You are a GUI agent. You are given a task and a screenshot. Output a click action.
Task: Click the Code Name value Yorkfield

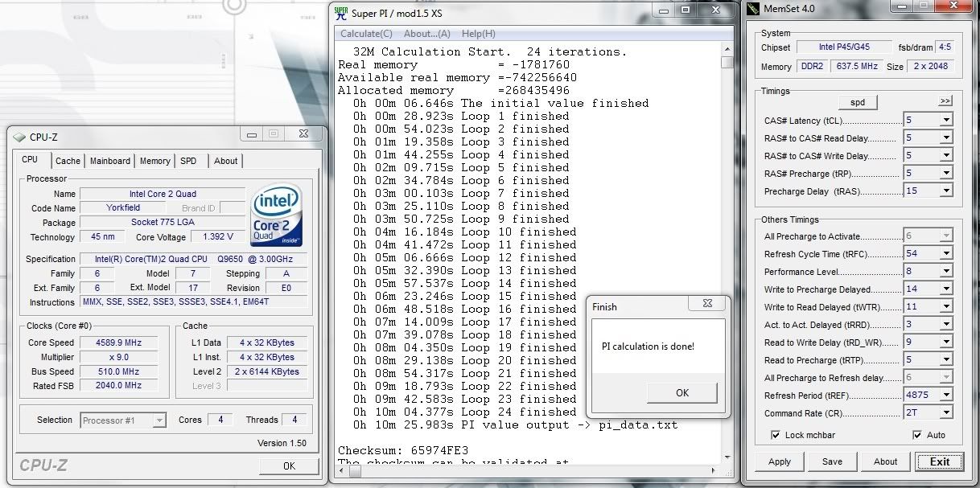click(123, 208)
